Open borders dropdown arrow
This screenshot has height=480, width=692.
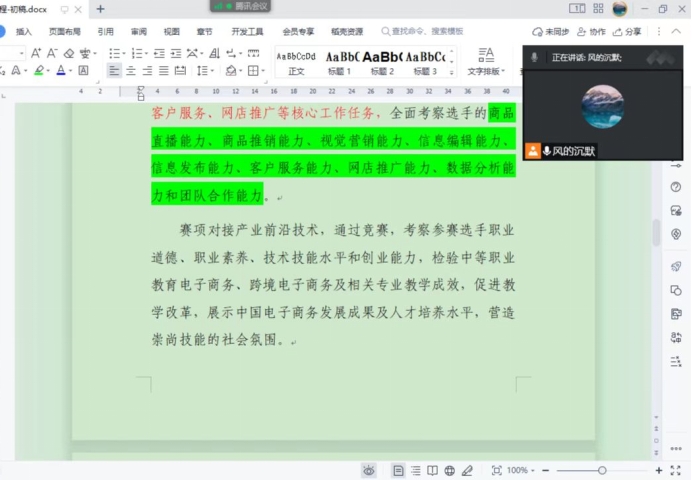point(263,71)
